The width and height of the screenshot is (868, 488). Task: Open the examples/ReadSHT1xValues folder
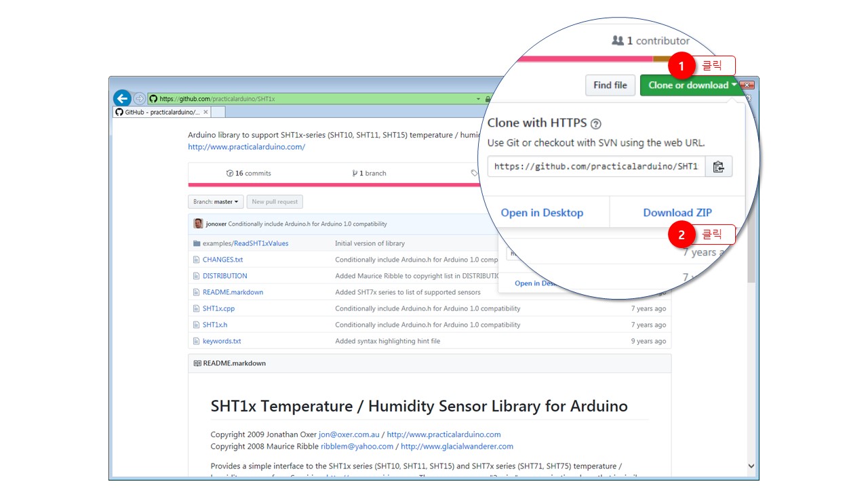pos(245,243)
